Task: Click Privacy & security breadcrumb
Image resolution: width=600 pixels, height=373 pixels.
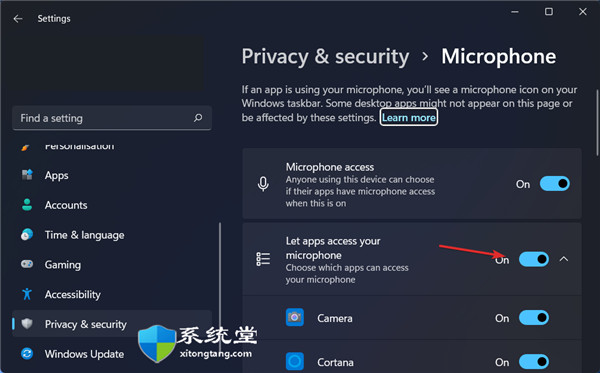Action: (x=325, y=57)
